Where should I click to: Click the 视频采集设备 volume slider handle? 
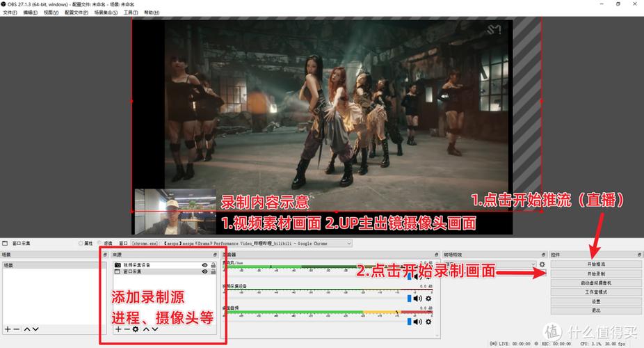pos(409,299)
